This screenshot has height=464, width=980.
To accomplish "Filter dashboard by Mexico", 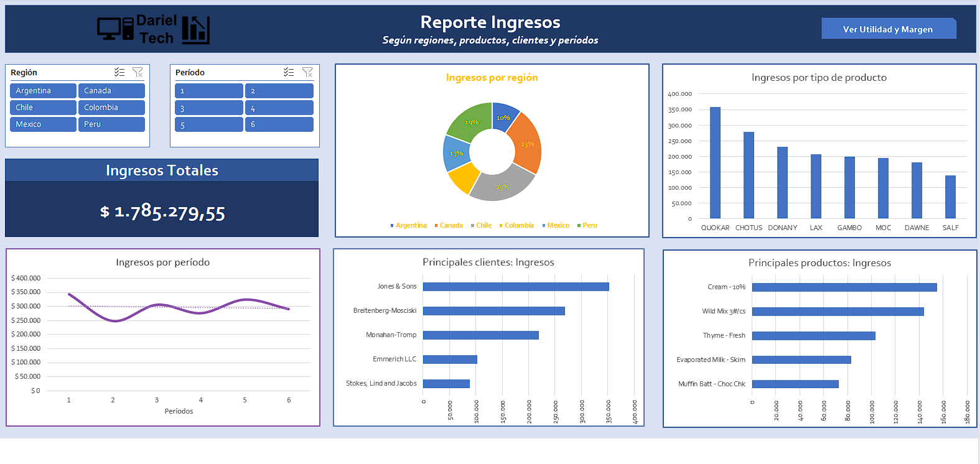I will pos(43,124).
